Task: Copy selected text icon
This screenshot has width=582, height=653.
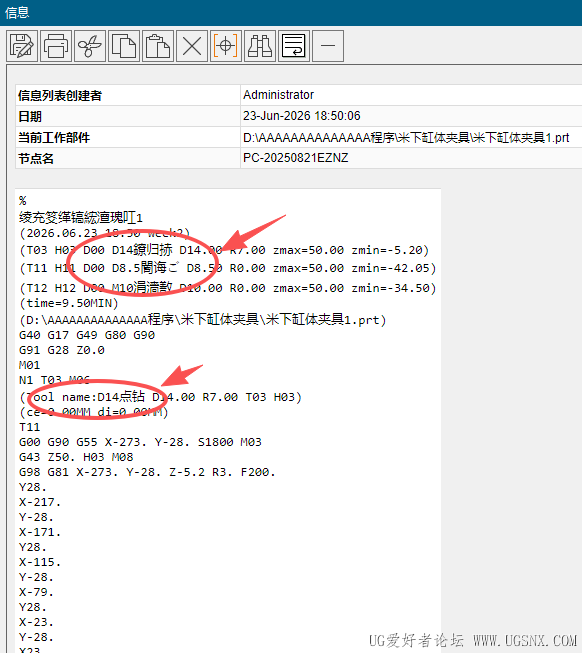Action: tap(124, 46)
